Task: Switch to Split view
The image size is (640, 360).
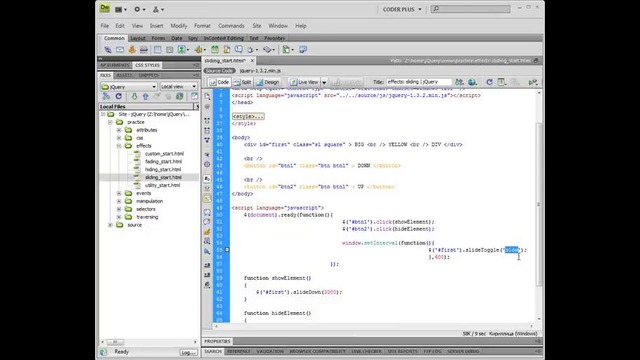Action: [x=243, y=82]
